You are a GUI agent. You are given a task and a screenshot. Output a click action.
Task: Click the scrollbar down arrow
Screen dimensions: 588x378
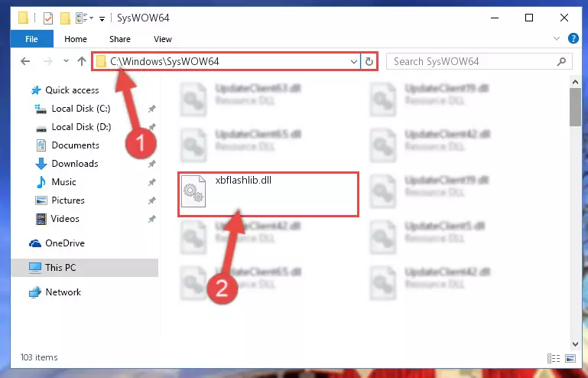(575, 344)
